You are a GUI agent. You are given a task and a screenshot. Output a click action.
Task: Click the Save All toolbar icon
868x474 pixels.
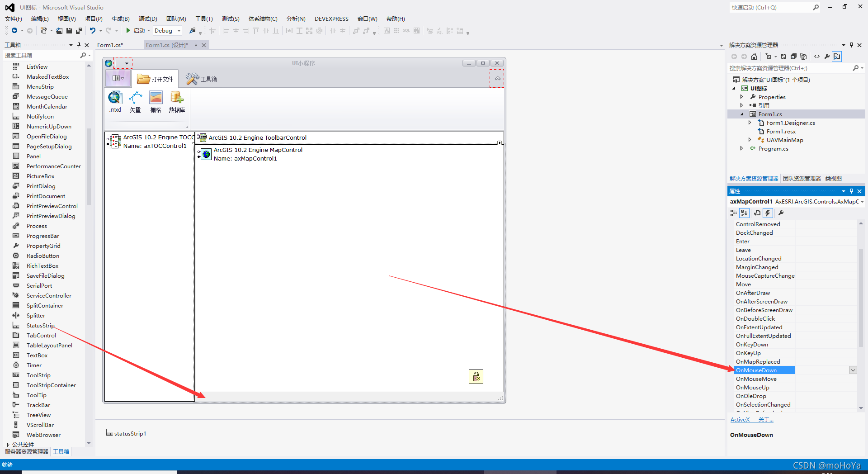(x=79, y=31)
